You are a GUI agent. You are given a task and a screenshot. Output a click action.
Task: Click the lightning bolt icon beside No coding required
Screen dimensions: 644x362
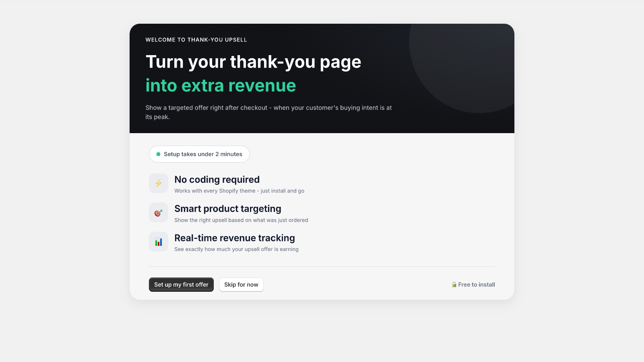(x=159, y=183)
